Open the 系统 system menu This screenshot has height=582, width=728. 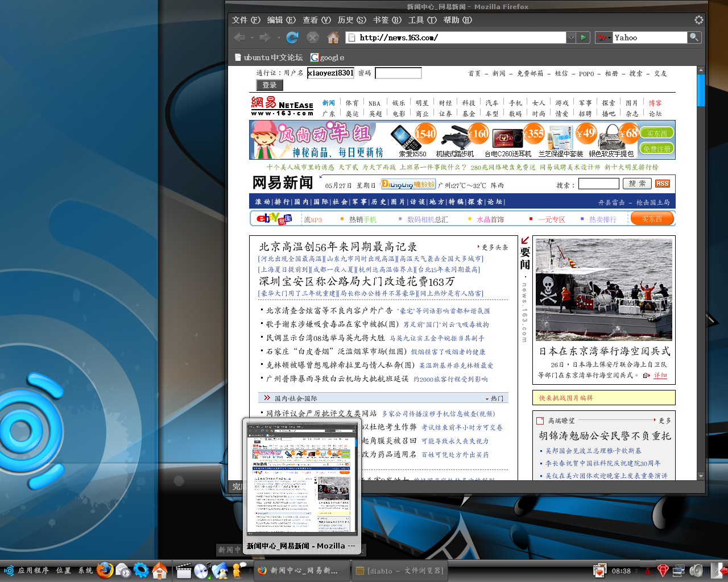85,571
